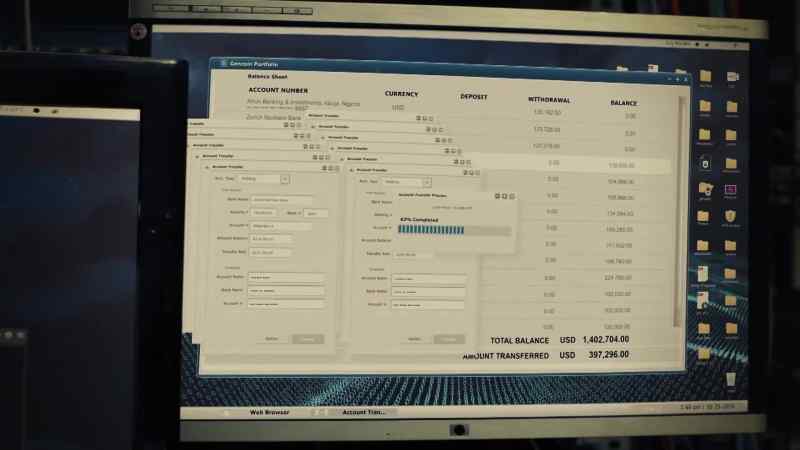
Task: Open the shield-shaped security icon on the desktop
Action: 730,216
